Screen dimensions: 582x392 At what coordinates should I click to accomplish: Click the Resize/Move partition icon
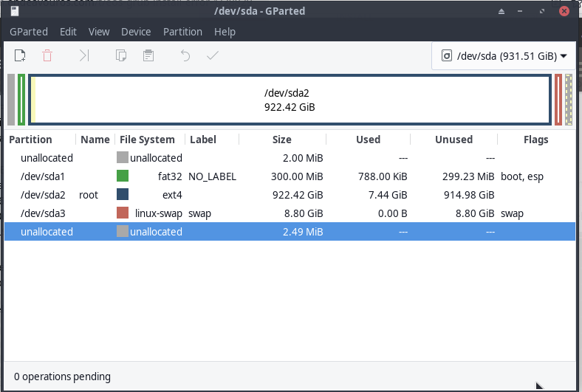[x=84, y=55]
